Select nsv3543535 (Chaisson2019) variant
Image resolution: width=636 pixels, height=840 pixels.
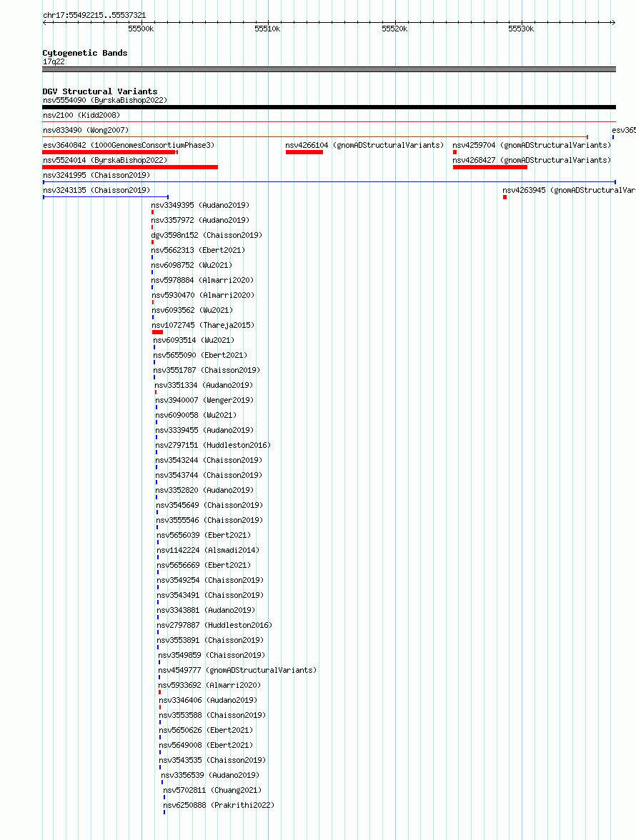[212, 760]
